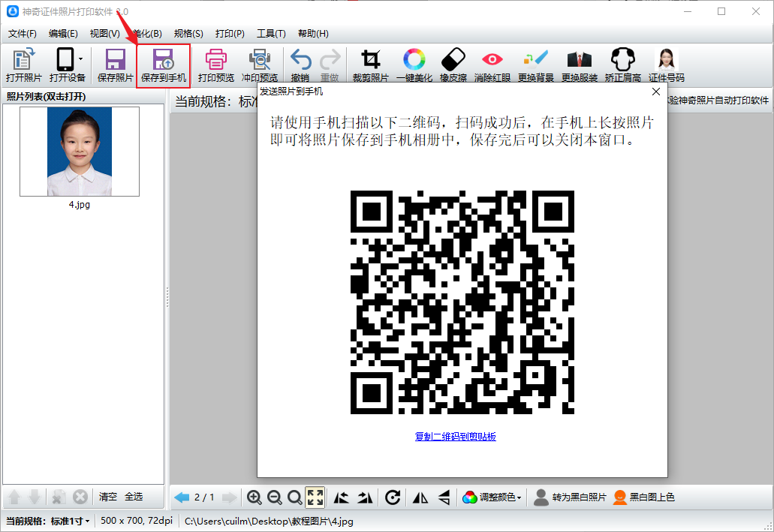This screenshot has width=774, height=532.
Task: Open the 编辑(E) menu
Action: (x=63, y=34)
